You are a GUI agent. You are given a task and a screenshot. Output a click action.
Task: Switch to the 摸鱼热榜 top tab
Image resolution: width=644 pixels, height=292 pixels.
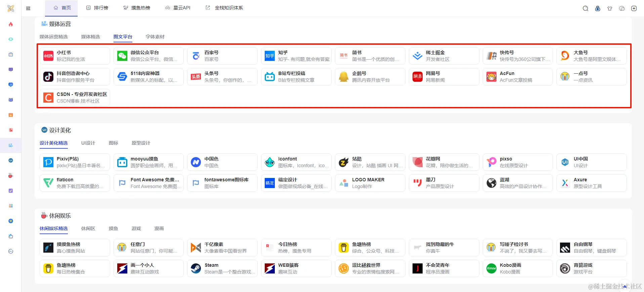[136, 8]
